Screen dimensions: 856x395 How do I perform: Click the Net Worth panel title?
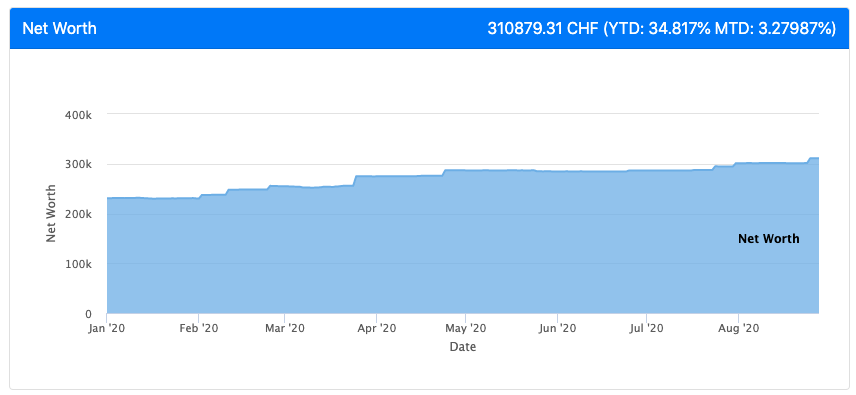pos(59,28)
